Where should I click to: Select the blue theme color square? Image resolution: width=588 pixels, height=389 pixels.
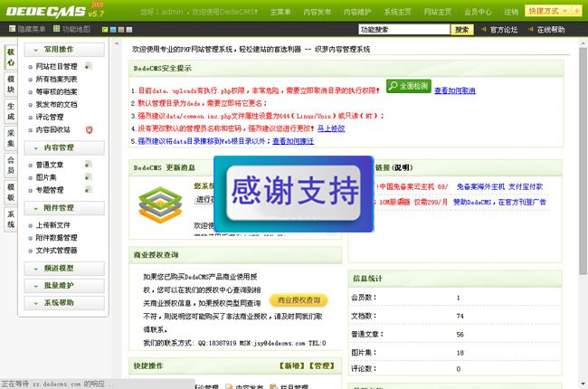[x=113, y=30]
